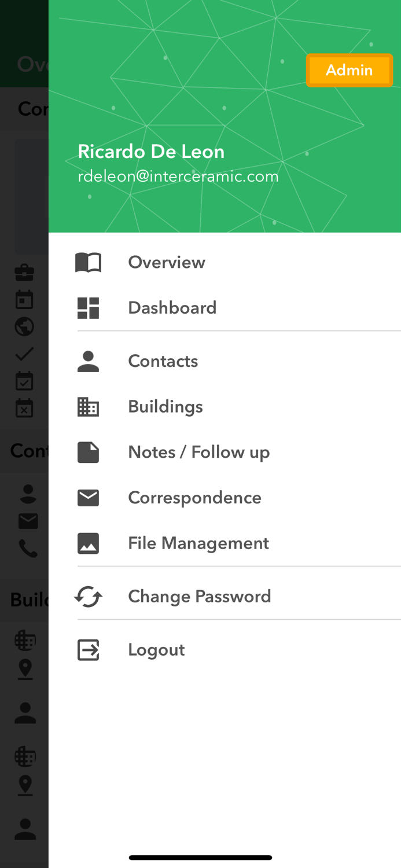Image resolution: width=401 pixels, height=868 pixels.
Task: Click the File Management picture icon
Action: tap(88, 543)
